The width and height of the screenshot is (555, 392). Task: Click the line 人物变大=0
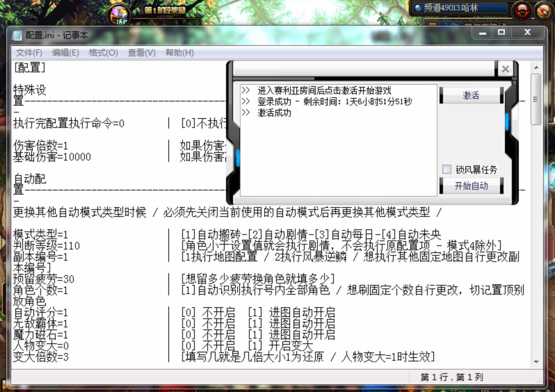click(41, 346)
